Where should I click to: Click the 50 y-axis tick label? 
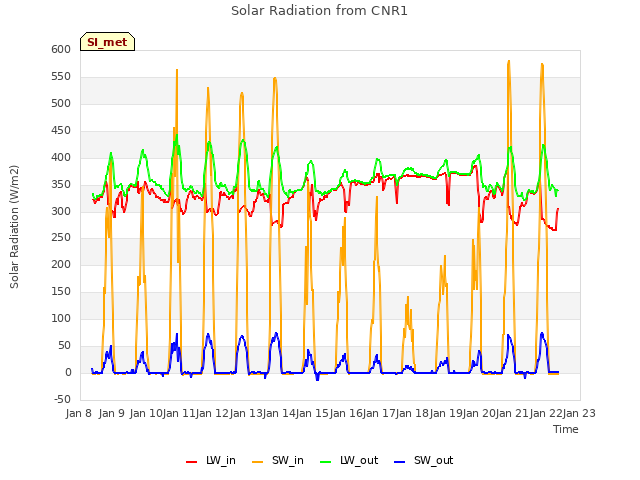64,345
